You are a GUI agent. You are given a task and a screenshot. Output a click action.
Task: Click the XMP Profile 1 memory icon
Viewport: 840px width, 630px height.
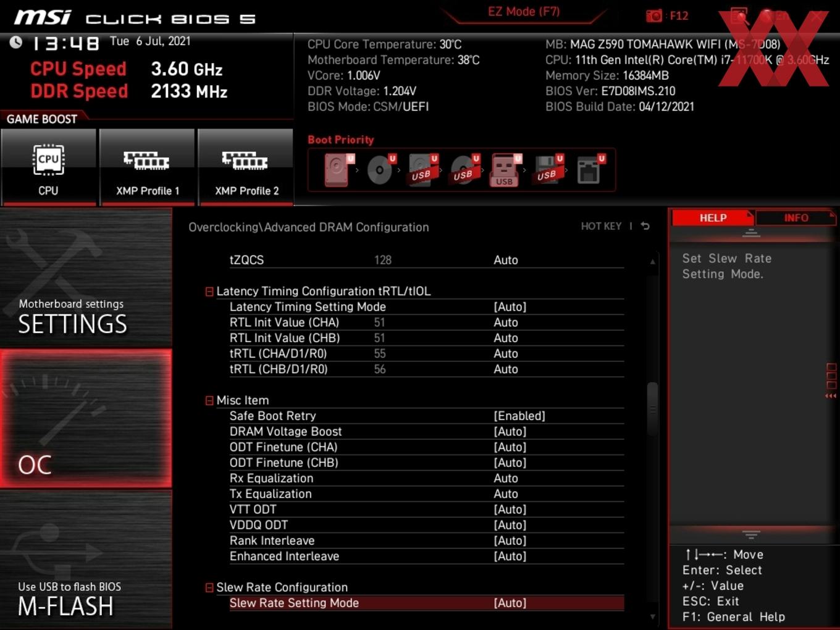tap(147, 161)
